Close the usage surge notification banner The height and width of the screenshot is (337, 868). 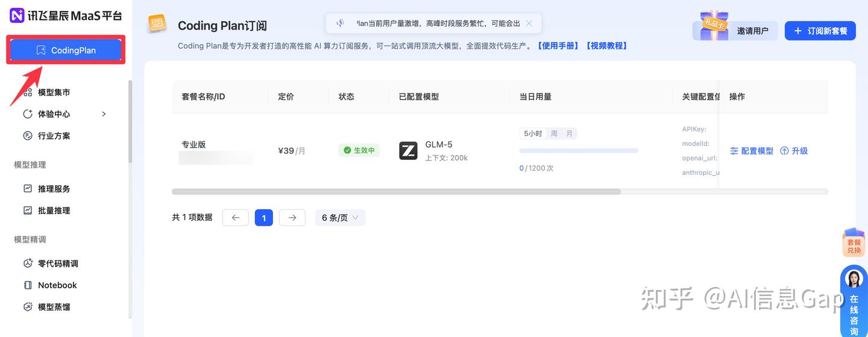[529, 23]
